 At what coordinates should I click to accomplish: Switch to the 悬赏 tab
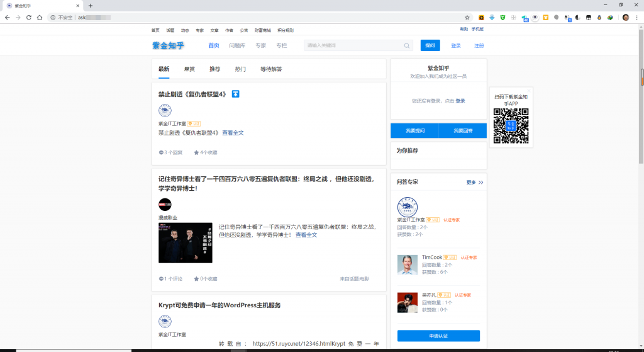(x=189, y=69)
